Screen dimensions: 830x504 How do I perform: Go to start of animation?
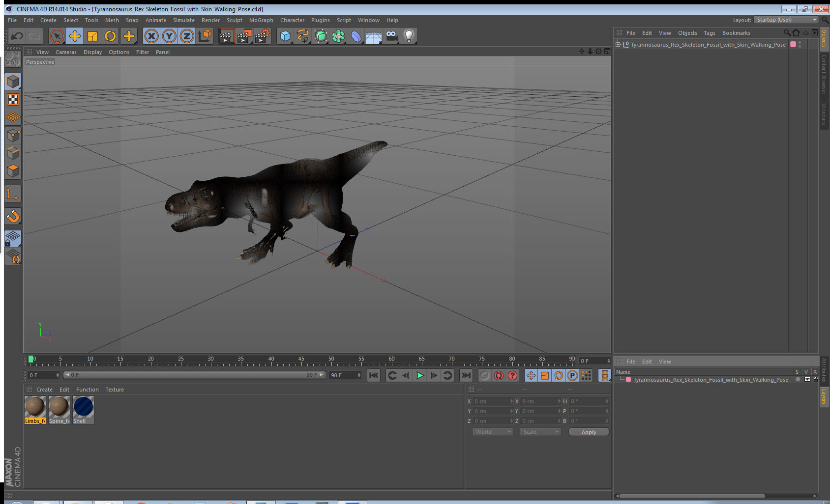coord(374,375)
